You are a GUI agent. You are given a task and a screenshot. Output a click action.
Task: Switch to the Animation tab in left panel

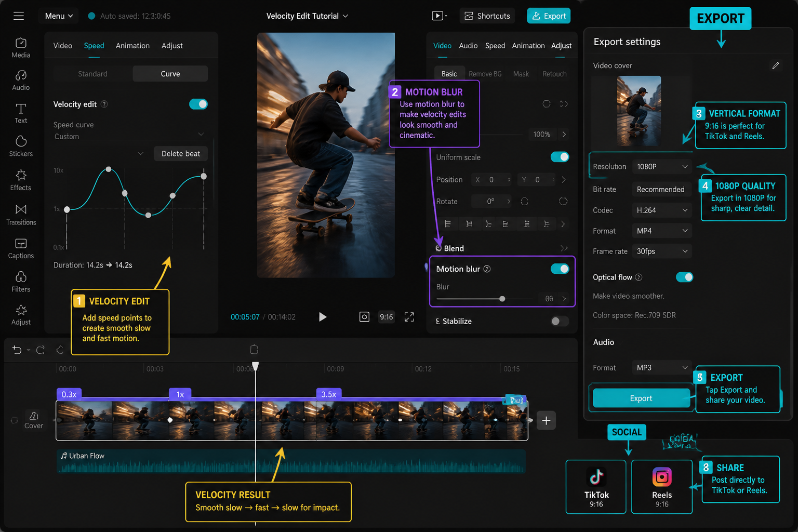click(132, 46)
